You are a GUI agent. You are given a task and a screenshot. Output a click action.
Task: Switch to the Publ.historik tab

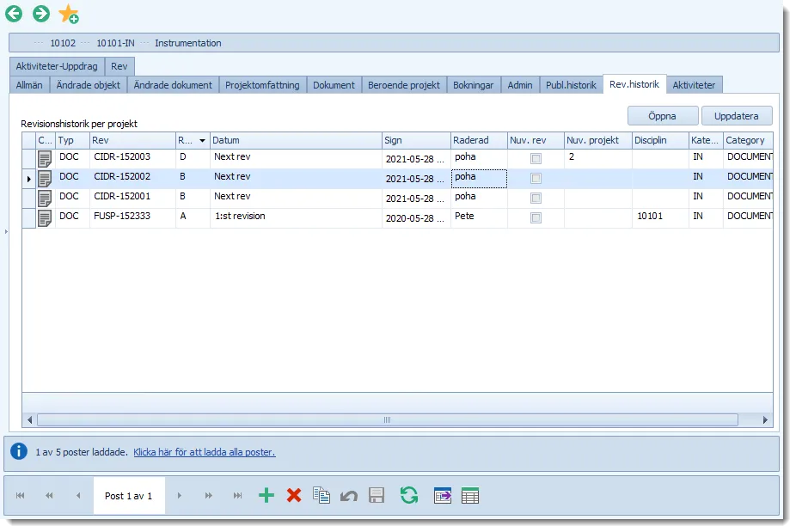coord(571,85)
